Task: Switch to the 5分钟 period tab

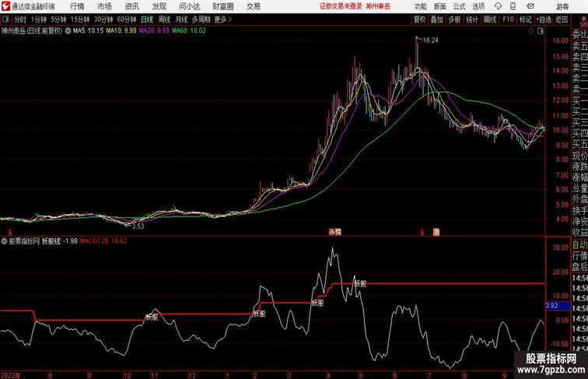Action: tap(58, 19)
